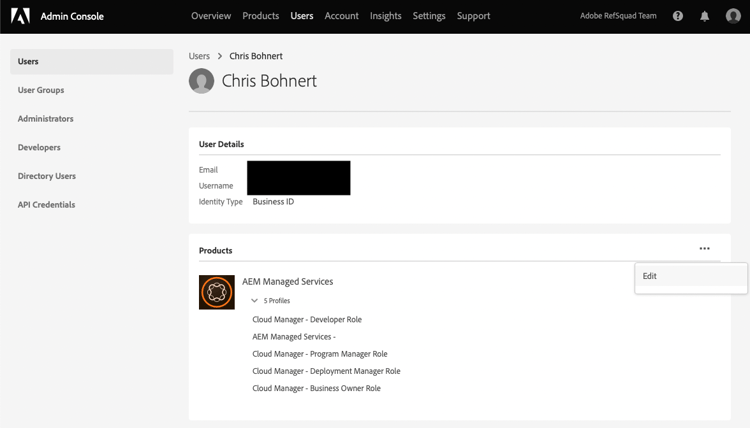Switch to the Products tab

point(261,16)
